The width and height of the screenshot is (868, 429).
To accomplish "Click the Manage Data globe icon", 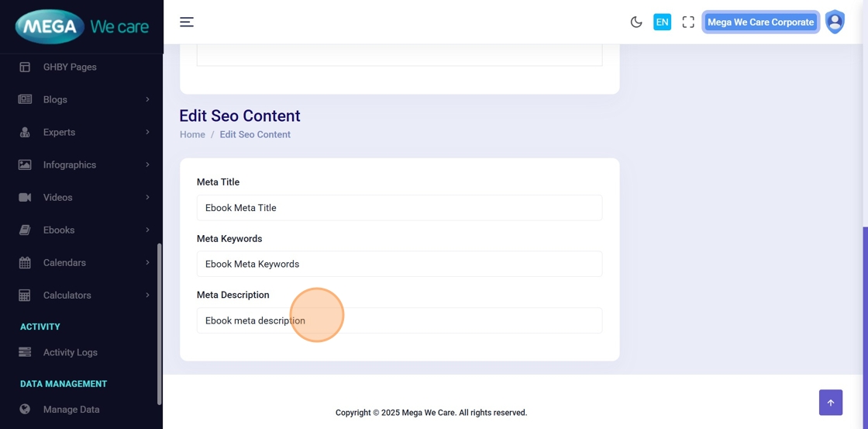I will coord(25,410).
